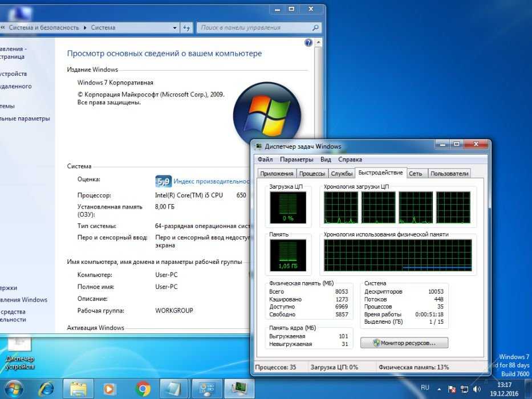
Task: Switch to 'Процессы' tab
Action: pos(312,173)
